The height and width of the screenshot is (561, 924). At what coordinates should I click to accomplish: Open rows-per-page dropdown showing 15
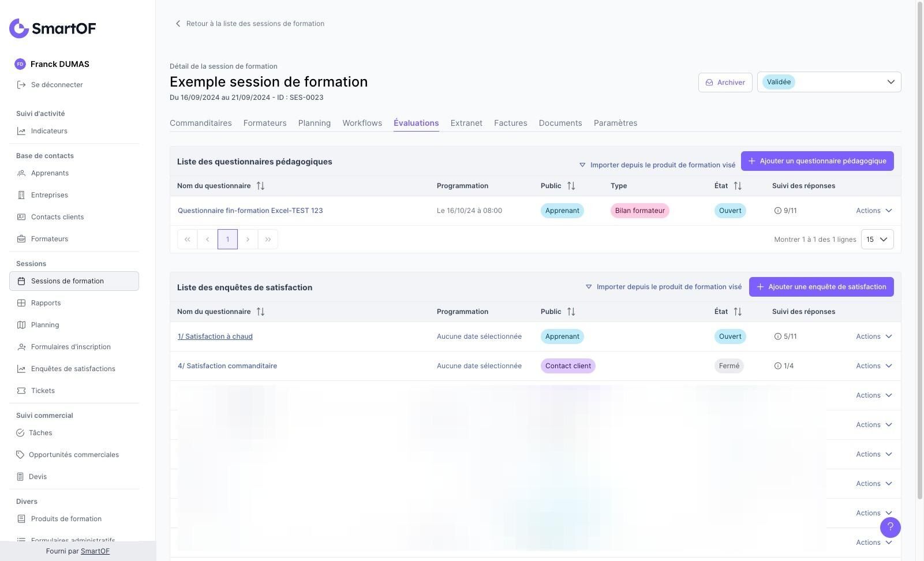point(877,240)
